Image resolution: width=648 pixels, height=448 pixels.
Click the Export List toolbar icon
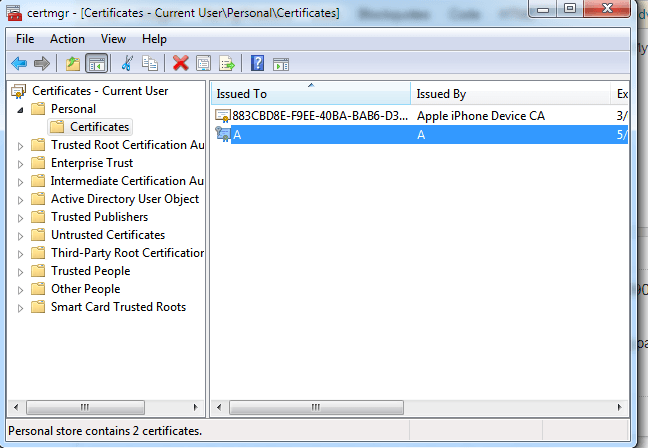(x=227, y=63)
